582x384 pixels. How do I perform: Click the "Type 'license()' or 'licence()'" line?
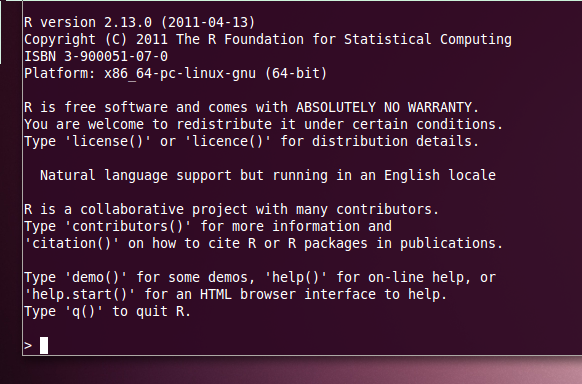[252, 141]
